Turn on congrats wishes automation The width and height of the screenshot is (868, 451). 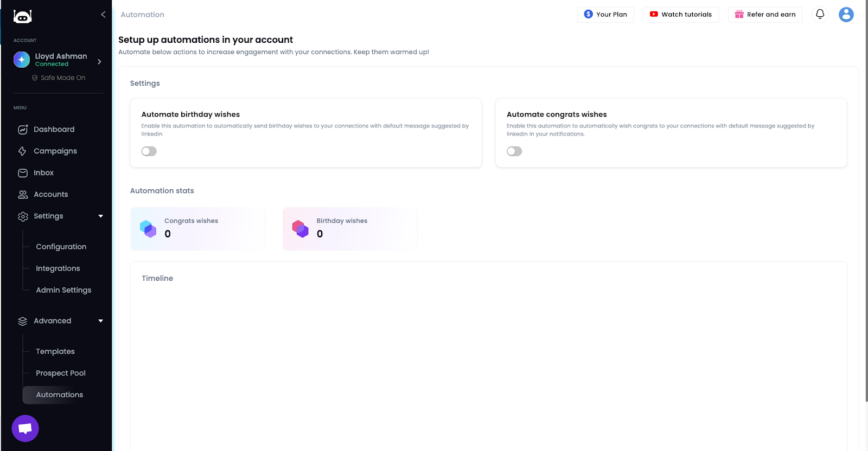[x=514, y=151]
